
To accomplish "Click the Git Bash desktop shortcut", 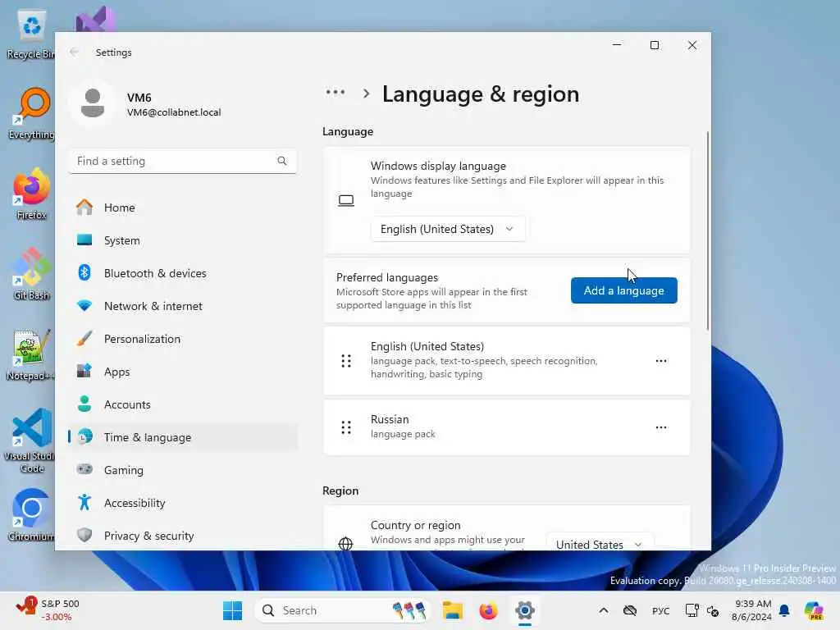I will pos(31,274).
